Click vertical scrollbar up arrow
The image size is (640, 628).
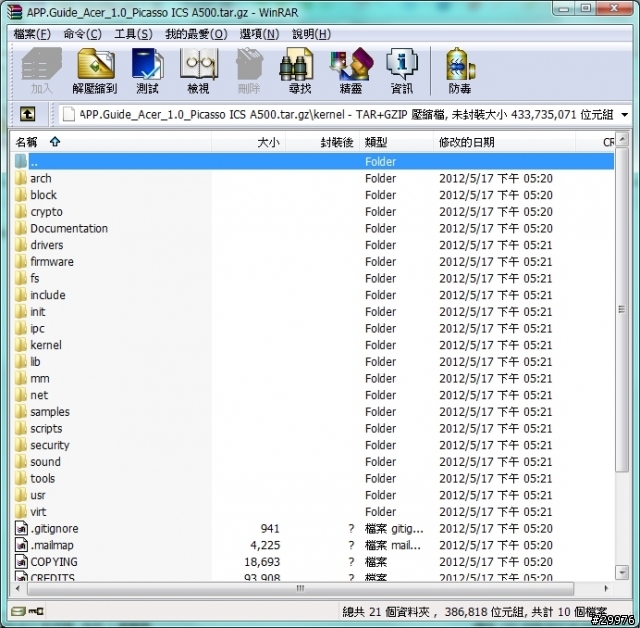pyautogui.click(x=622, y=140)
